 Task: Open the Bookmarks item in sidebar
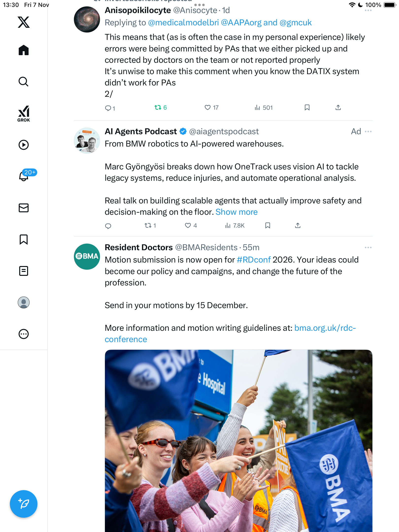(24, 239)
